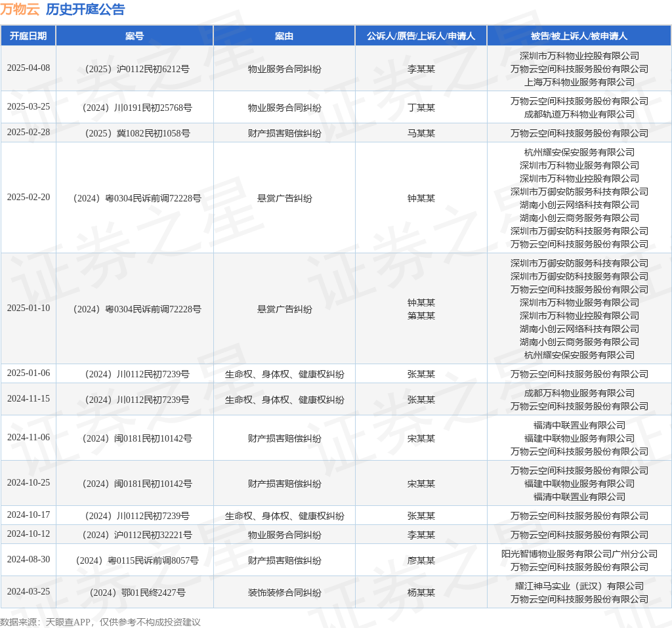The width and height of the screenshot is (672, 628).
Task: Click the 开庭日期 column header
Action: tap(28, 36)
